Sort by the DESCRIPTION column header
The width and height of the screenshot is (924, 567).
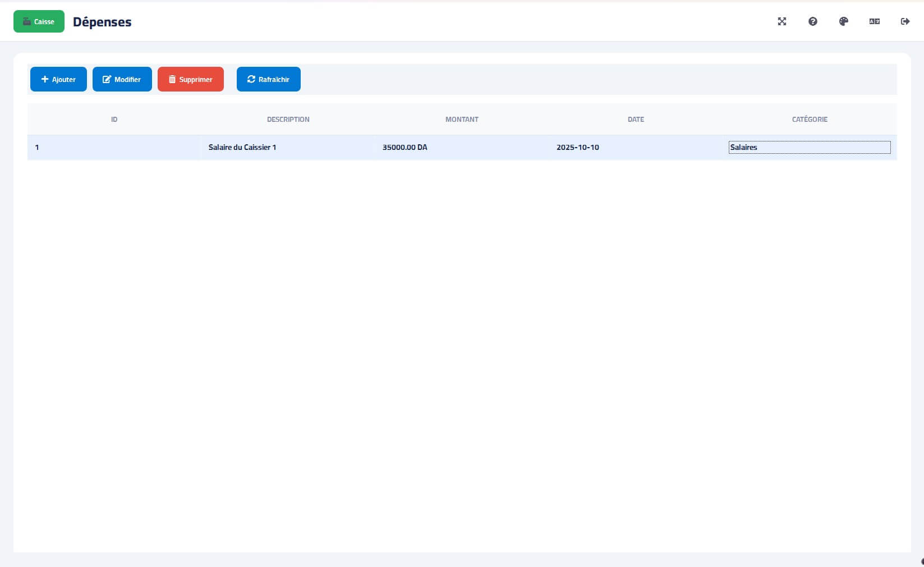(x=288, y=120)
